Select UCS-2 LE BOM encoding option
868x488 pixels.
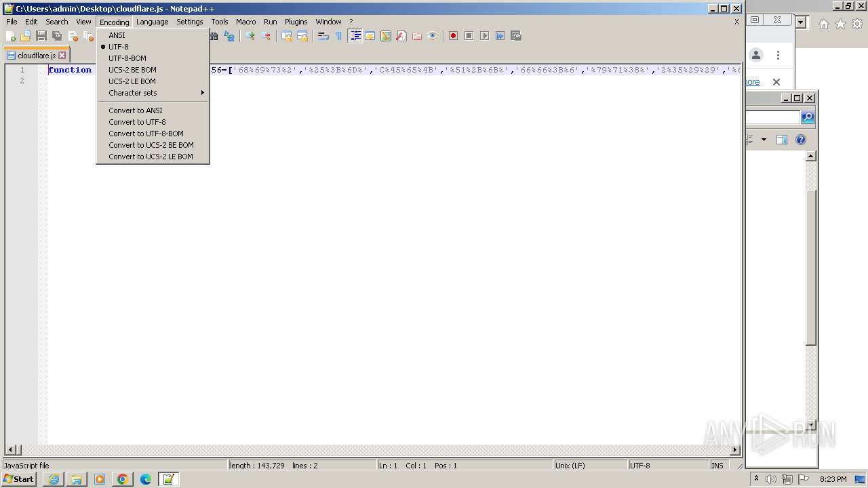153,81
